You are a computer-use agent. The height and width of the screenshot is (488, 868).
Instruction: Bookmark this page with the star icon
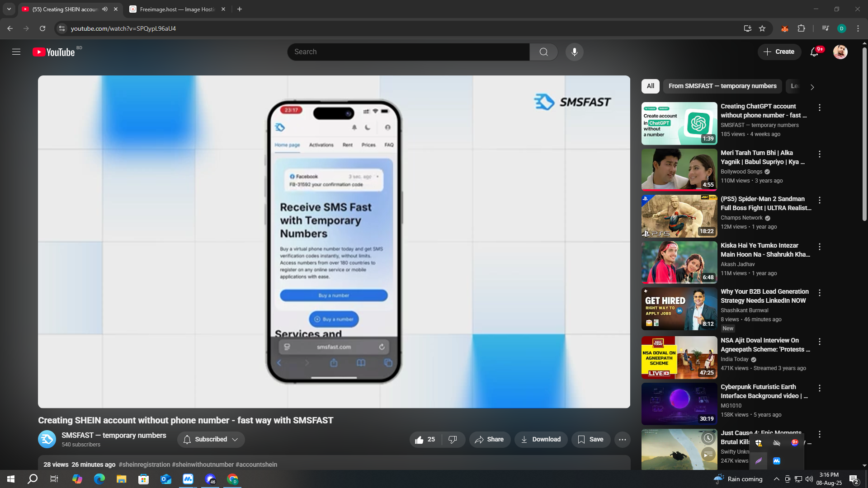click(762, 28)
